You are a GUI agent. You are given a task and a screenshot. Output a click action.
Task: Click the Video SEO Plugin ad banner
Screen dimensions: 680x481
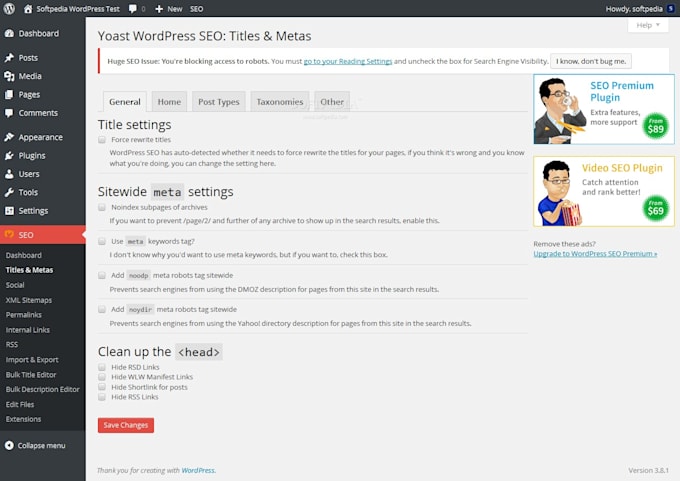pos(604,191)
